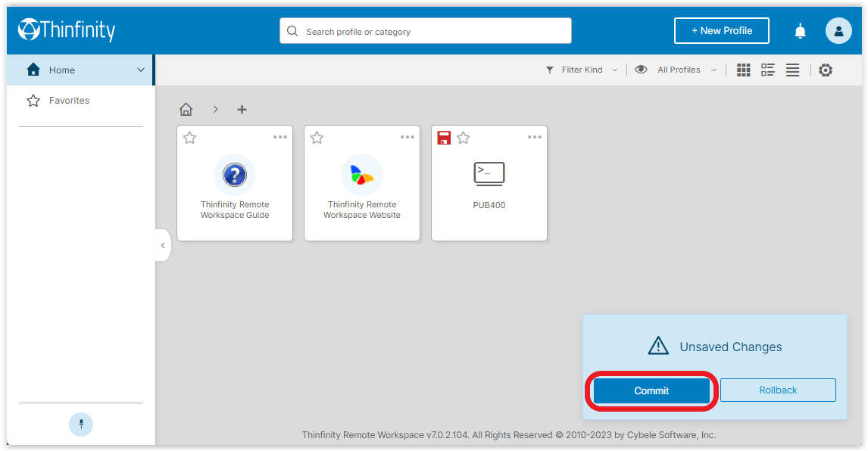Open the Workspace Guide question mark icon

[x=235, y=175]
